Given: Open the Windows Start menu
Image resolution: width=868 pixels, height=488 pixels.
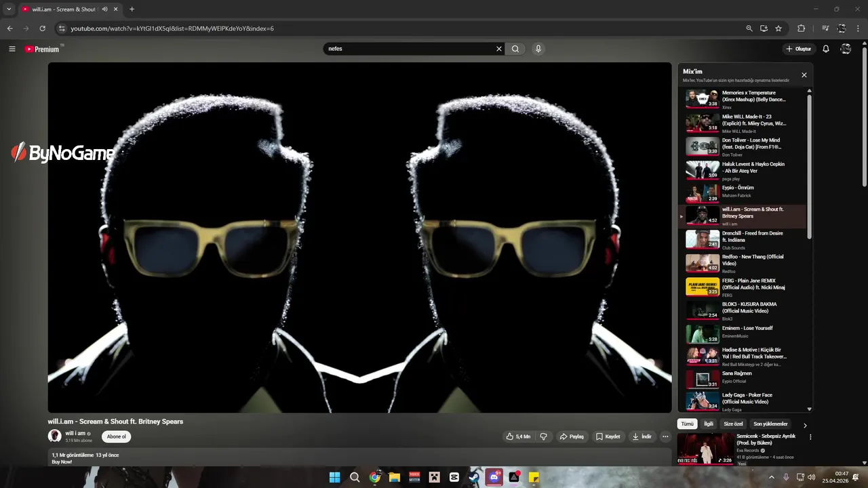Looking at the screenshot, I should [x=334, y=477].
